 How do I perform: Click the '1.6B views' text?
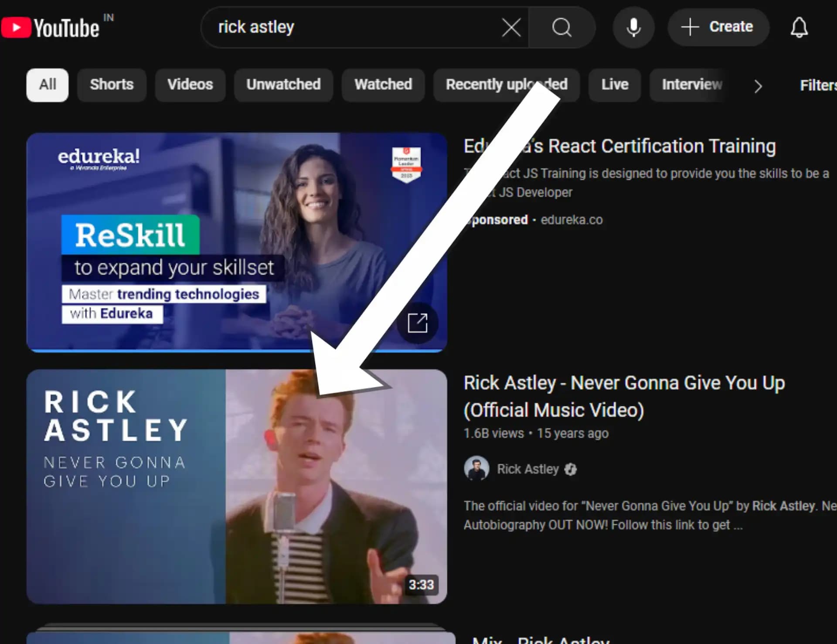[493, 433]
